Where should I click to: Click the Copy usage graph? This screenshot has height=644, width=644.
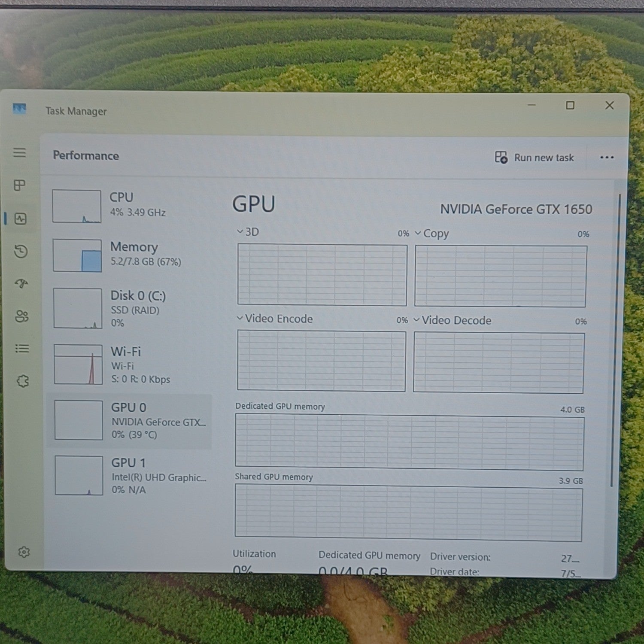(x=501, y=276)
